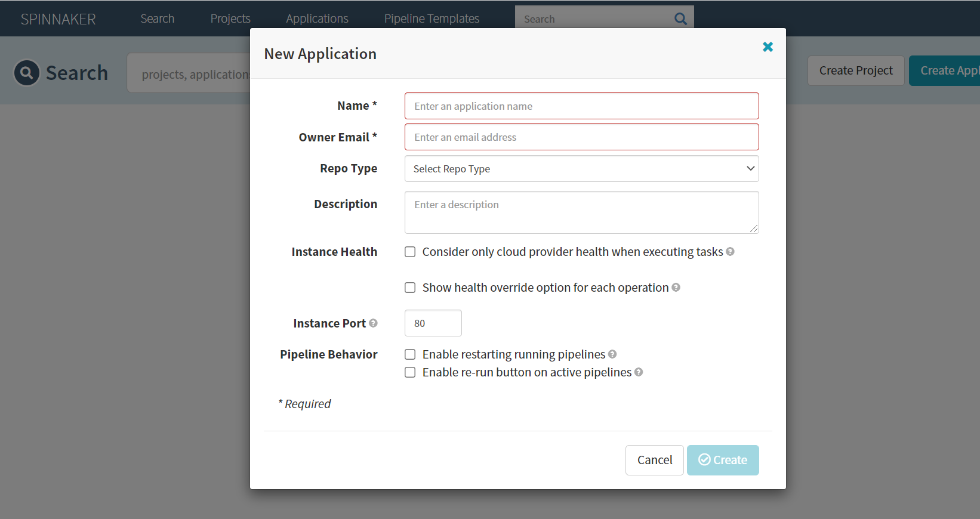The height and width of the screenshot is (519, 980).
Task: Check Enable re-run button on active pipelines
Action: click(x=410, y=372)
